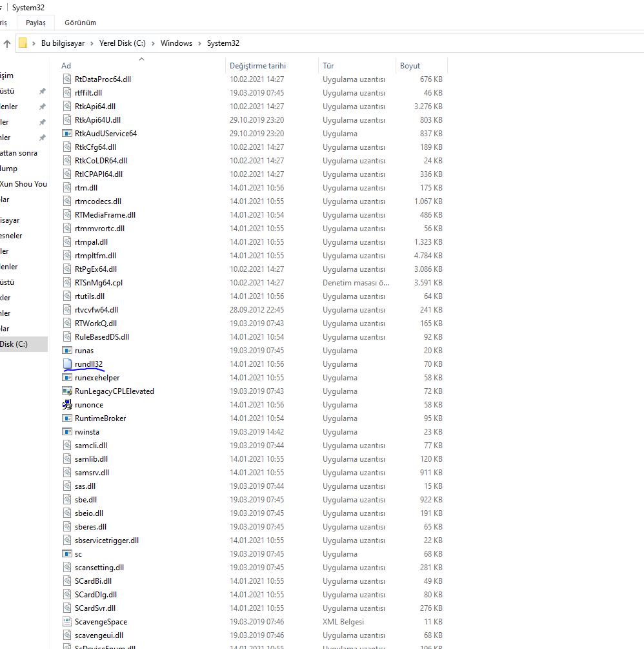Open the Görünüm ribbon tab
The width and height of the screenshot is (644, 649).
coord(80,23)
